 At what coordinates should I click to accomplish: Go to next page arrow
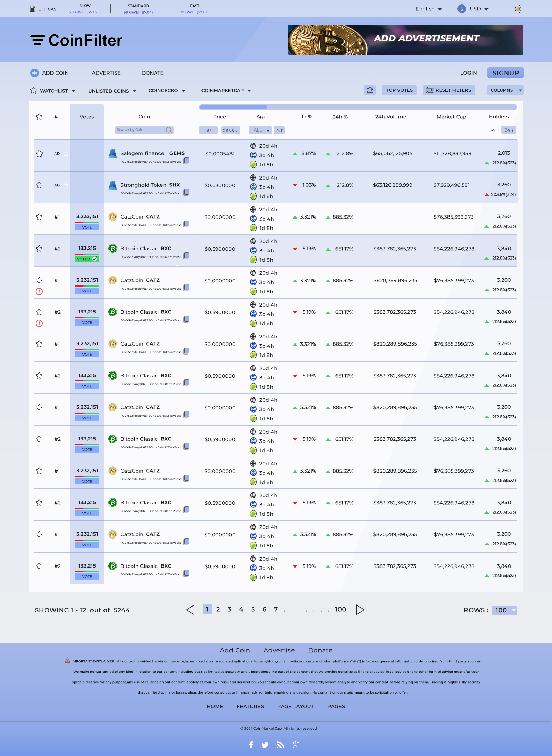[360, 610]
